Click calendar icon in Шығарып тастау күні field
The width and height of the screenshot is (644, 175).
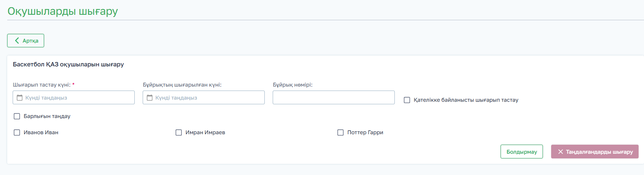pyautogui.click(x=20, y=98)
